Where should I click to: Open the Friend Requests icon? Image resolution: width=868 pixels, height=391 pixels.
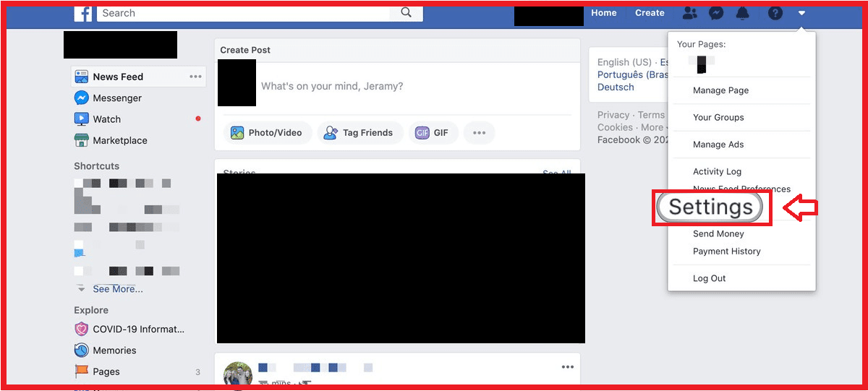coord(690,13)
